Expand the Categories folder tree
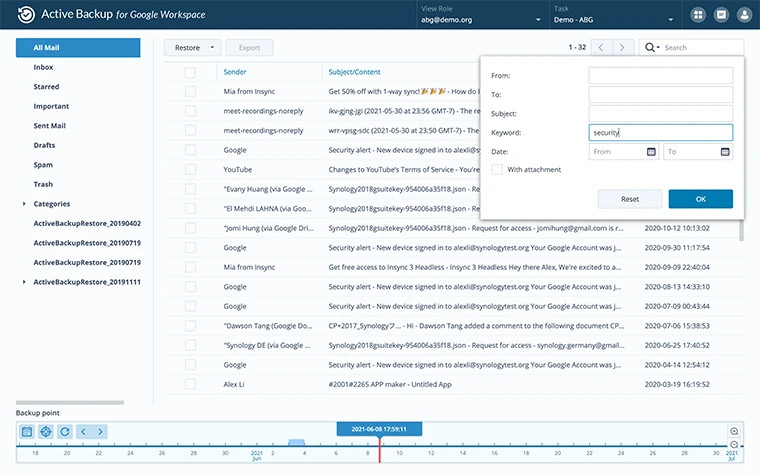760x475 pixels. coord(24,204)
